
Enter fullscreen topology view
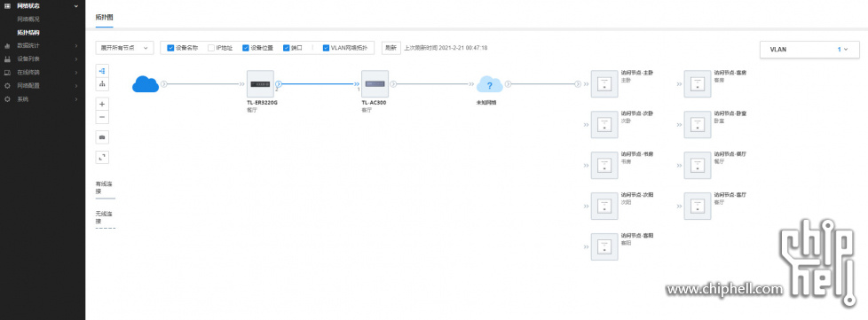(x=102, y=157)
